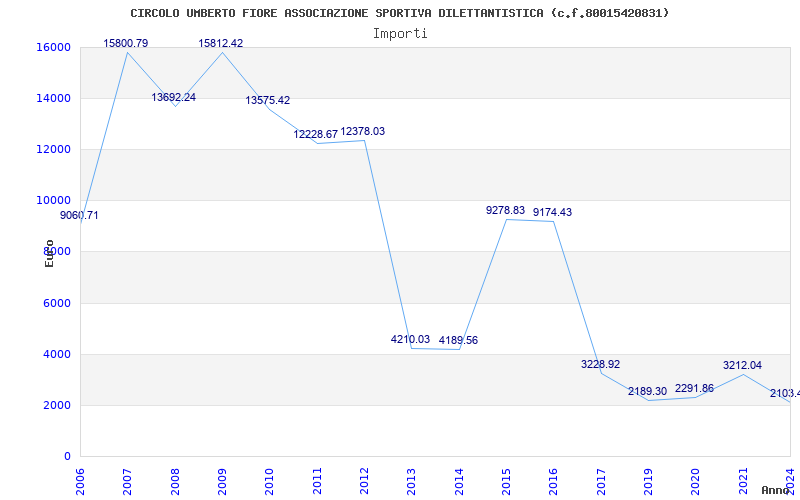Select the 9174.43 value label

pyautogui.click(x=553, y=212)
